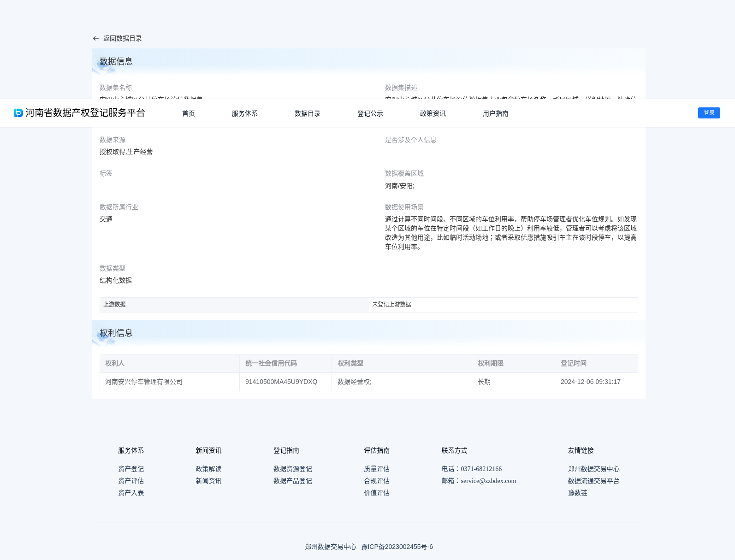The height and width of the screenshot is (560, 735).
Task: Click the 标签 field label
Action: [106, 173]
